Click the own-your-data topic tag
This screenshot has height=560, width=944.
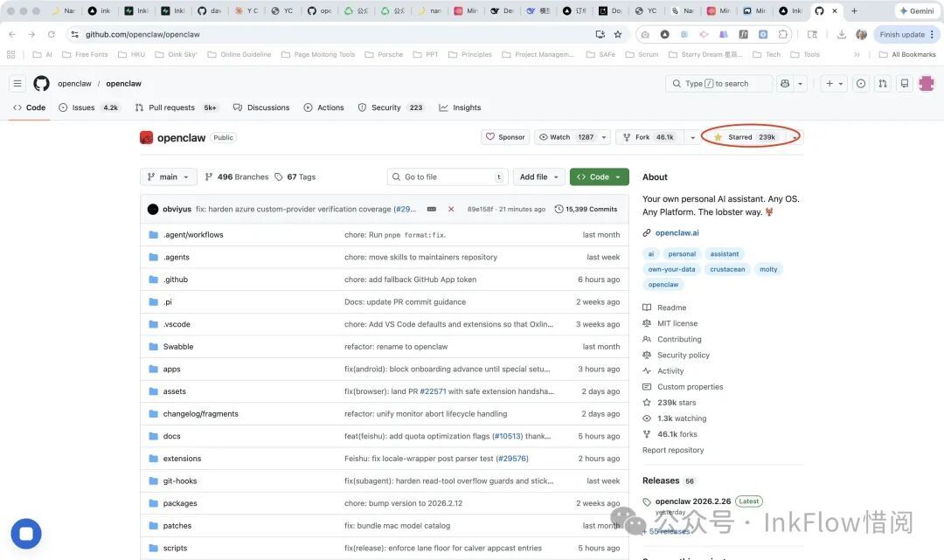pos(671,269)
